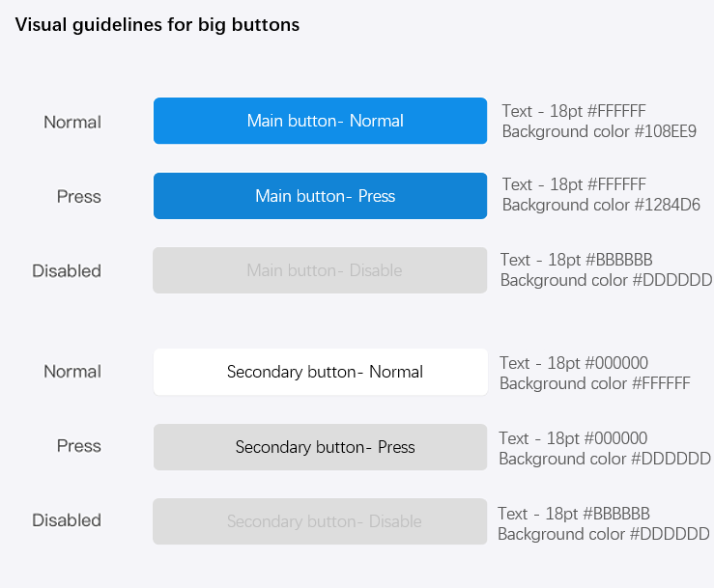Image resolution: width=714 pixels, height=588 pixels.
Task: Click "Text - 18pt #FFFFFF" beside Main button- Normal
Action: (x=574, y=110)
